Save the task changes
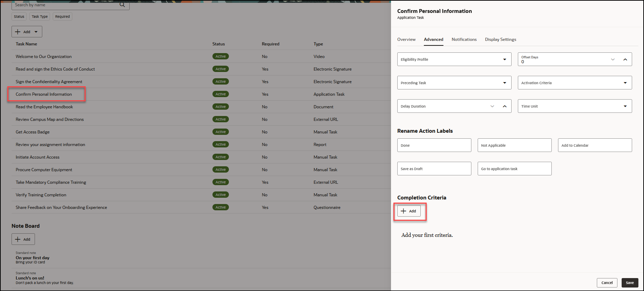The width and height of the screenshot is (644, 291). [x=630, y=283]
